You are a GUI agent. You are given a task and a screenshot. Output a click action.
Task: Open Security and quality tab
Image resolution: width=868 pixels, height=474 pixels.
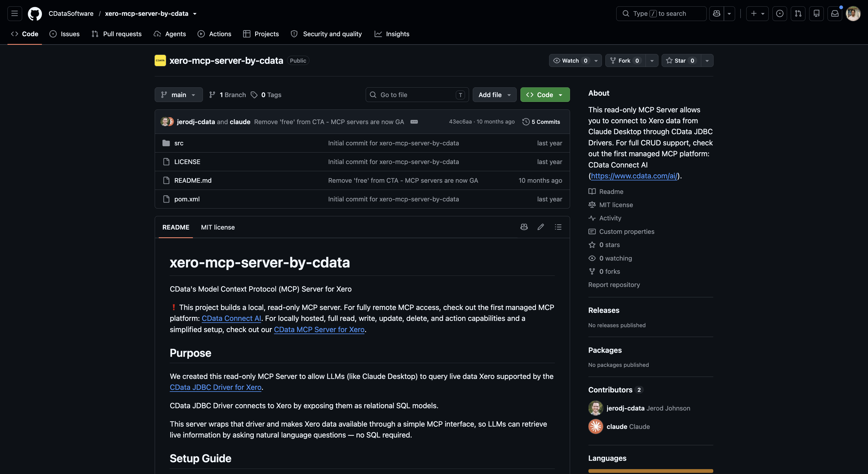tap(326, 34)
